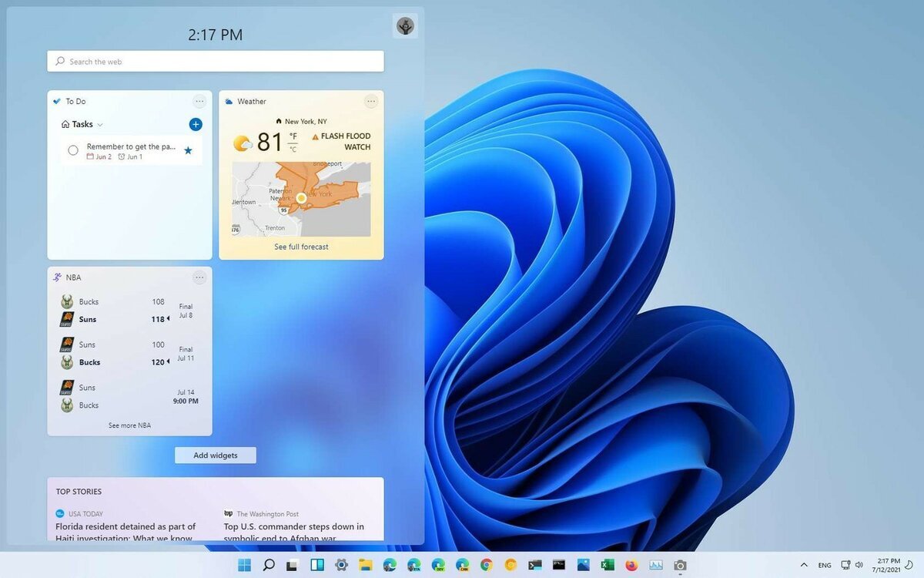Open the To Do widget's more options menu
Screen dimensions: 924x578
[199, 101]
